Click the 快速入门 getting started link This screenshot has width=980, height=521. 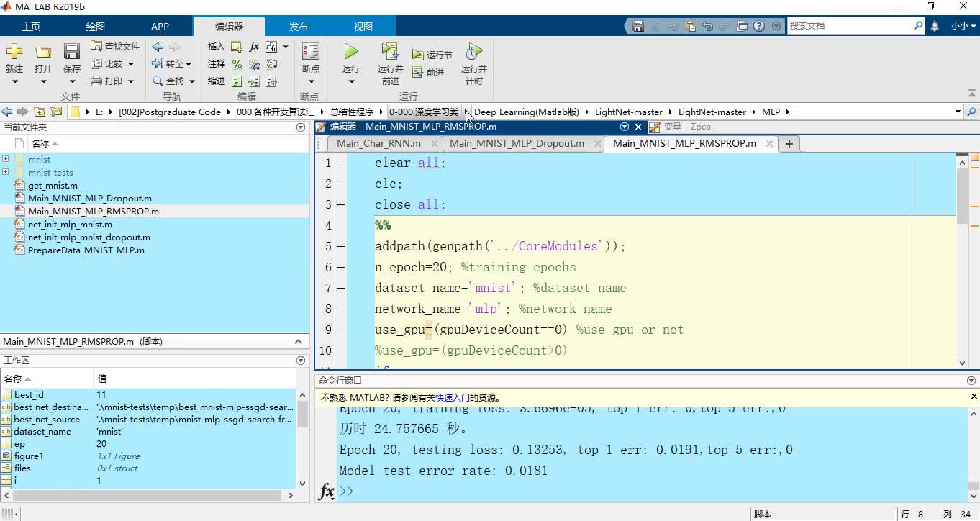(452, 397)
